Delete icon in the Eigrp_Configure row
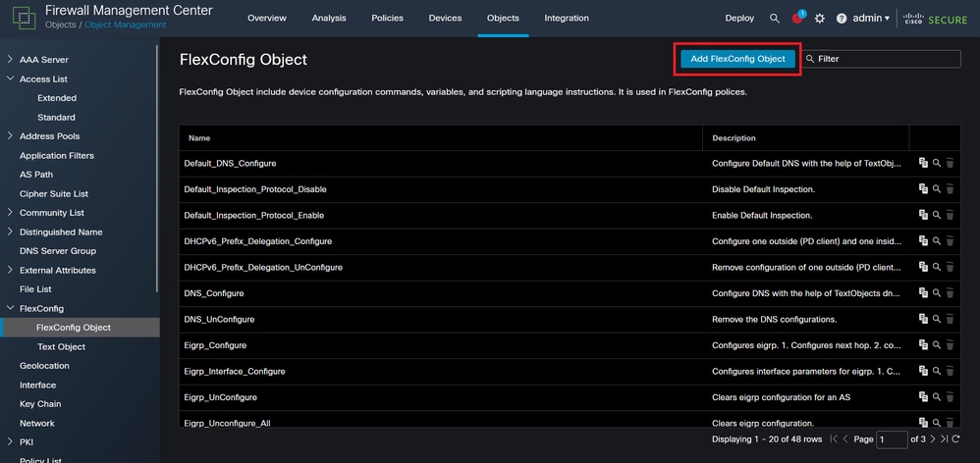 pos(950,345)
